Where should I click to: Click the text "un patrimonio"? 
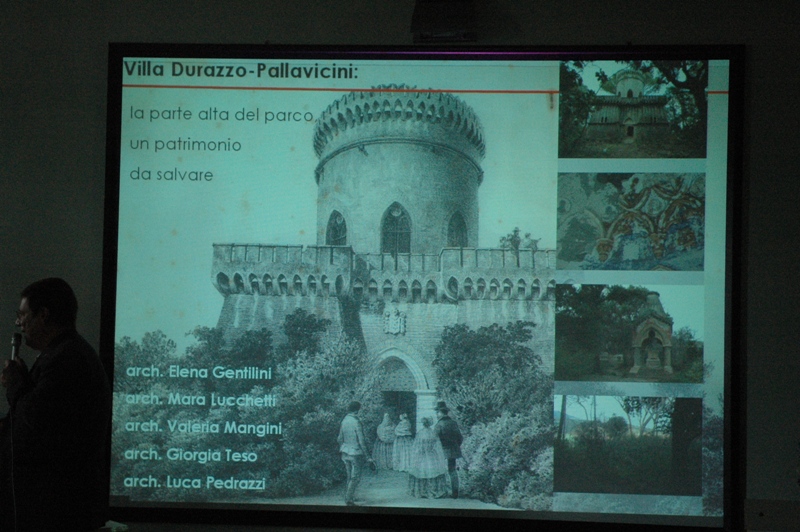coord(185,144)
